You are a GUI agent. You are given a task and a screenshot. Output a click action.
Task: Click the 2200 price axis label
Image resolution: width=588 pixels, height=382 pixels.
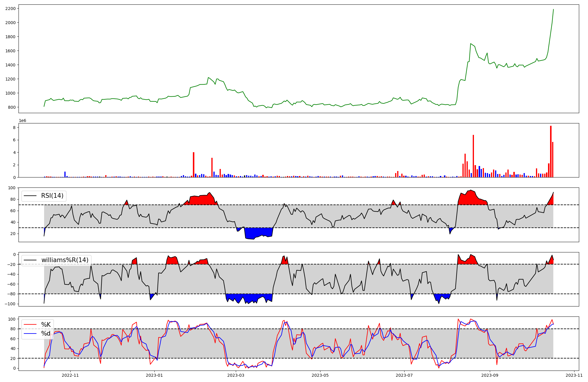coord(11,9)
